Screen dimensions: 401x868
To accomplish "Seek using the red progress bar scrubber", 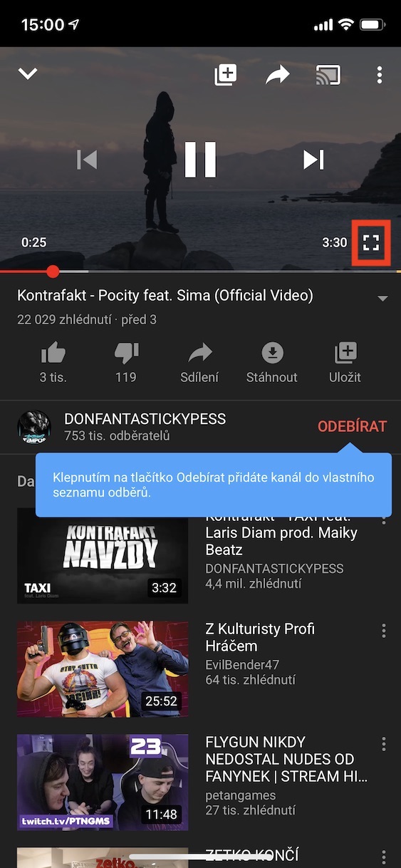I will click(x=53, y=272).
